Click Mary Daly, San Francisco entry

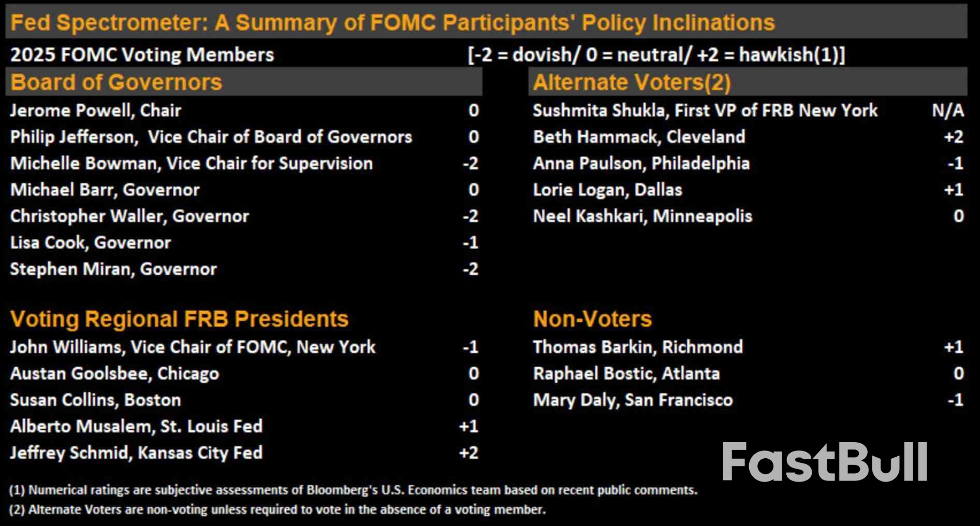[x=633, y=400]
